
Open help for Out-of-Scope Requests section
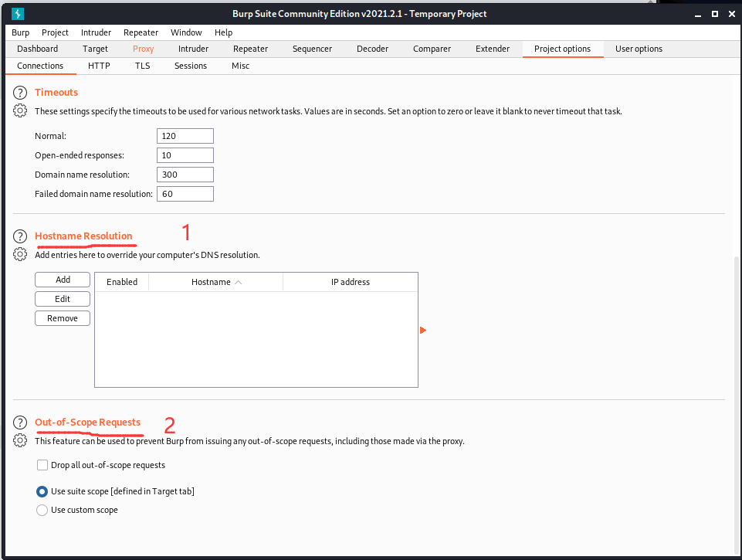20,423
